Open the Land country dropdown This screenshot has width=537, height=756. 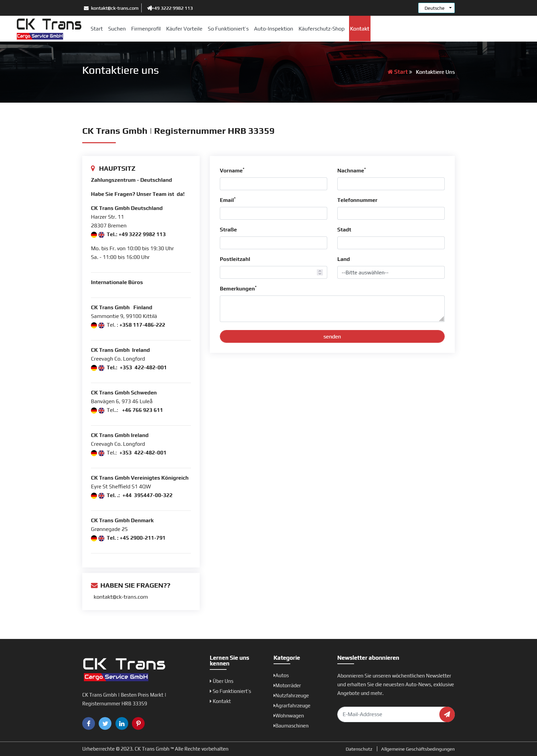coord(391,272)
